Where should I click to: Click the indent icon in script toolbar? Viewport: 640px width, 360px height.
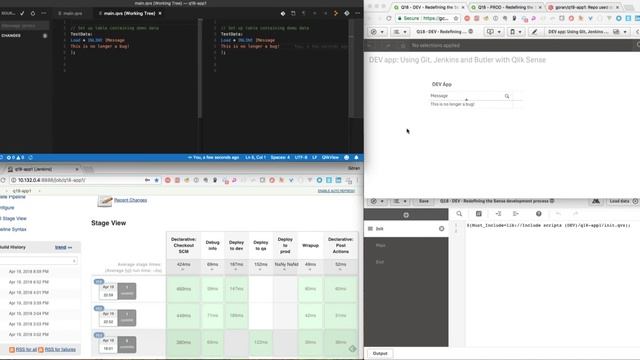pos(498,213)
